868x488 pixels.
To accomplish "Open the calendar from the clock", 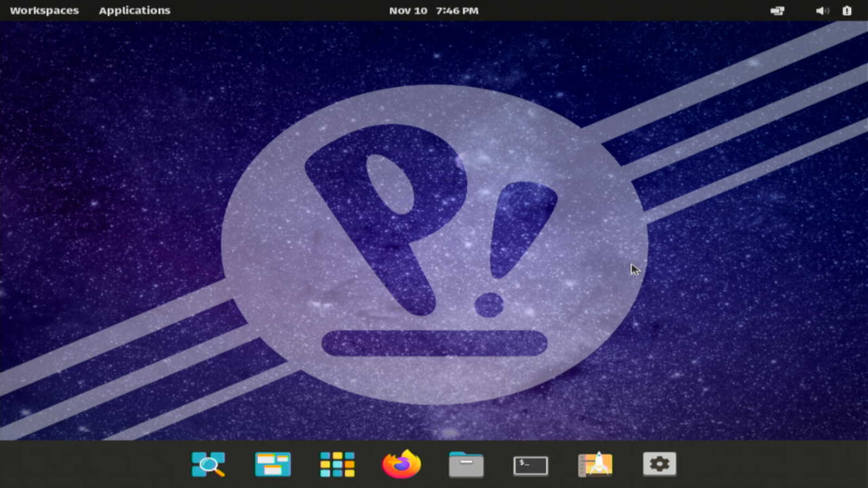I will click(x=433, y=10).
